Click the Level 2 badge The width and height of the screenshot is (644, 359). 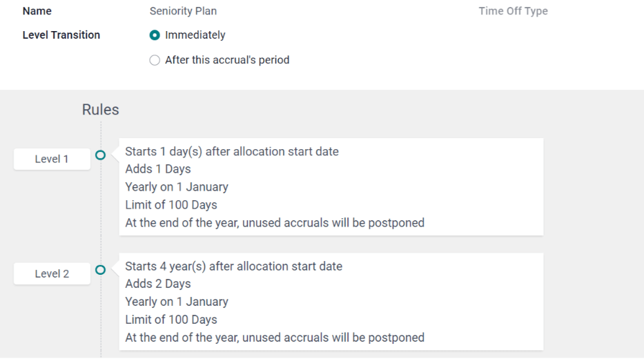pos(52,273)
